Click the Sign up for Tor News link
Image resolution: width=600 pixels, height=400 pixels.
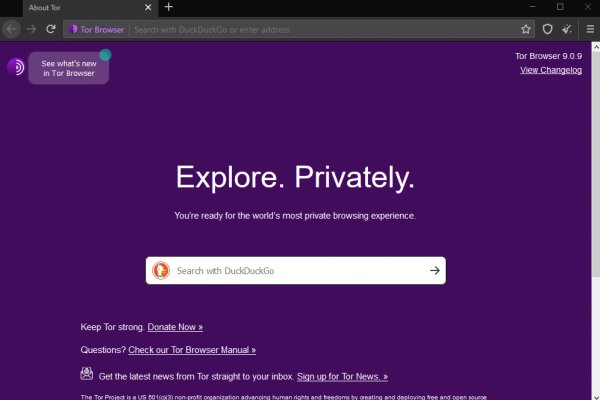pyautogui.click(x=342, y=376)
